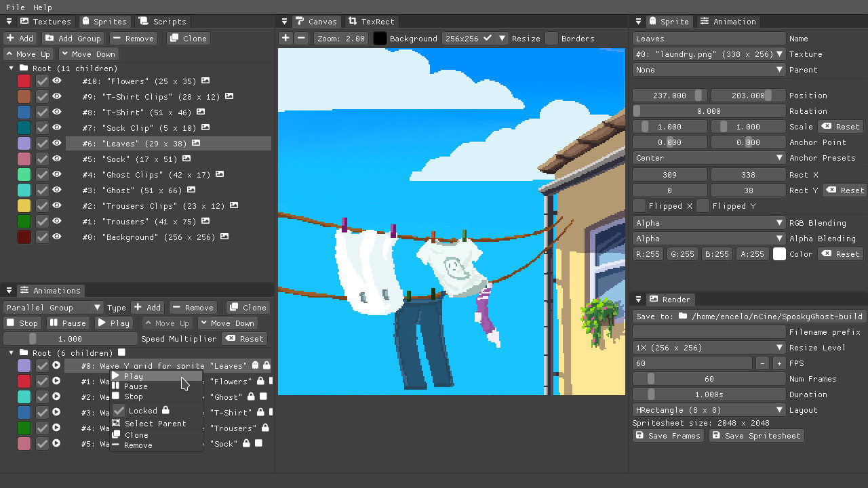Click the folder icon of Sprites Root node
This screenshot has width=868, height=488.
(x=24, y=68)
